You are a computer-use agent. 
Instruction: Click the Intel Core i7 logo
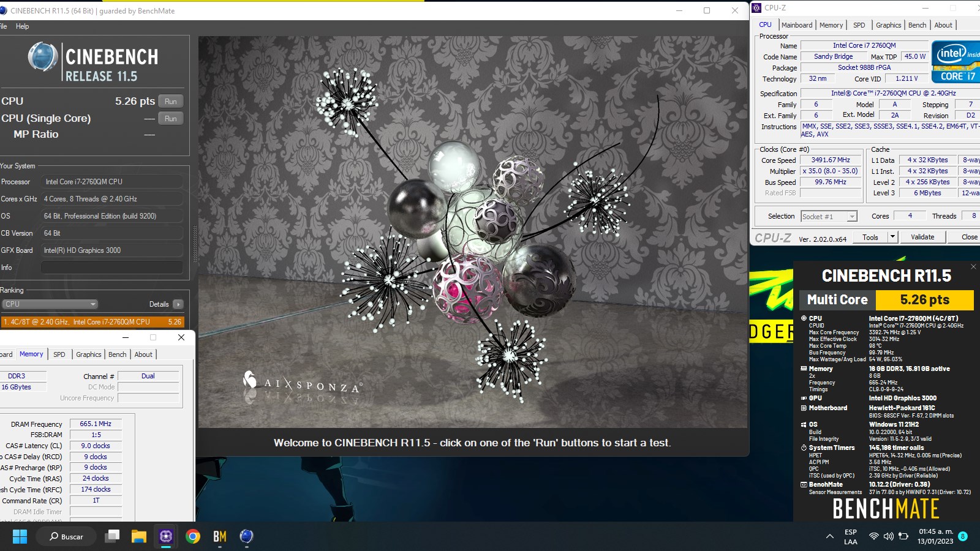point(956,62)
